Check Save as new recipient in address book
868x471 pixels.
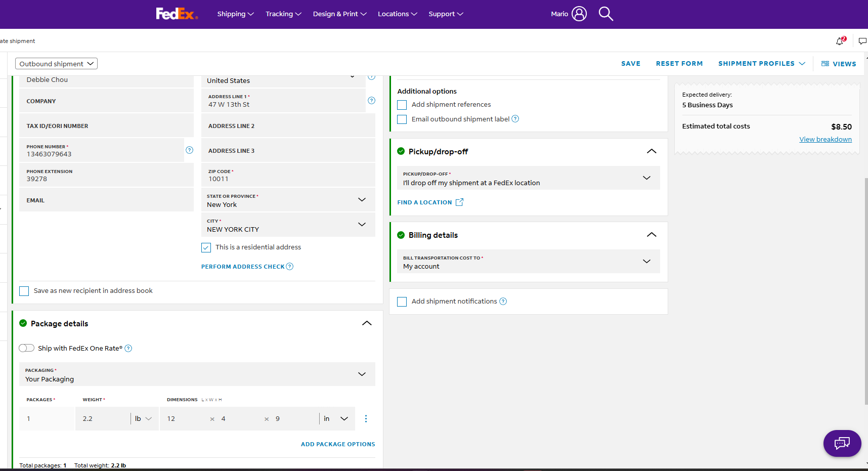click(x=24, y=291)
